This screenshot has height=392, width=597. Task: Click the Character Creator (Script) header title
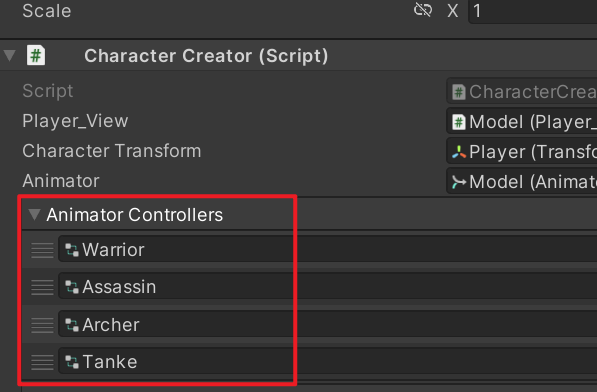(206, 56)
